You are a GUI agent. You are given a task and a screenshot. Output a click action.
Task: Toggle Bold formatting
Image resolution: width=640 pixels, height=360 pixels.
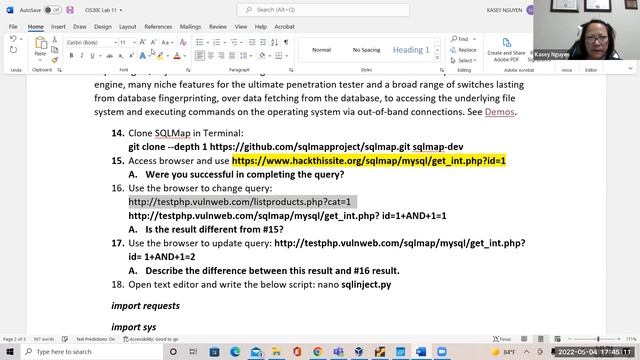pos(71,56)
